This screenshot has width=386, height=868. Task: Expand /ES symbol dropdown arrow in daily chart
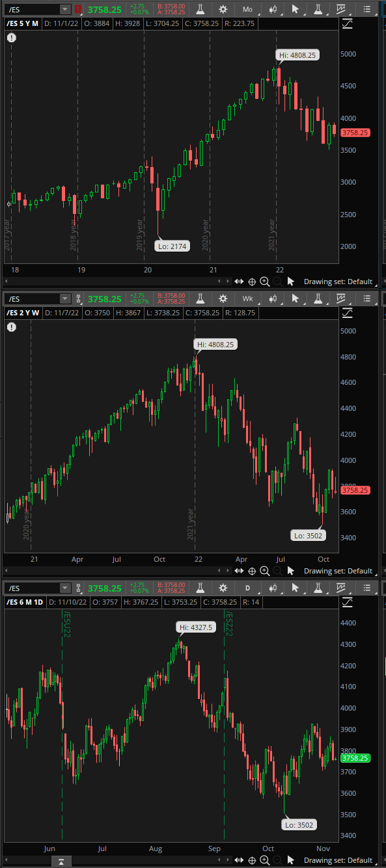point(64,588)
